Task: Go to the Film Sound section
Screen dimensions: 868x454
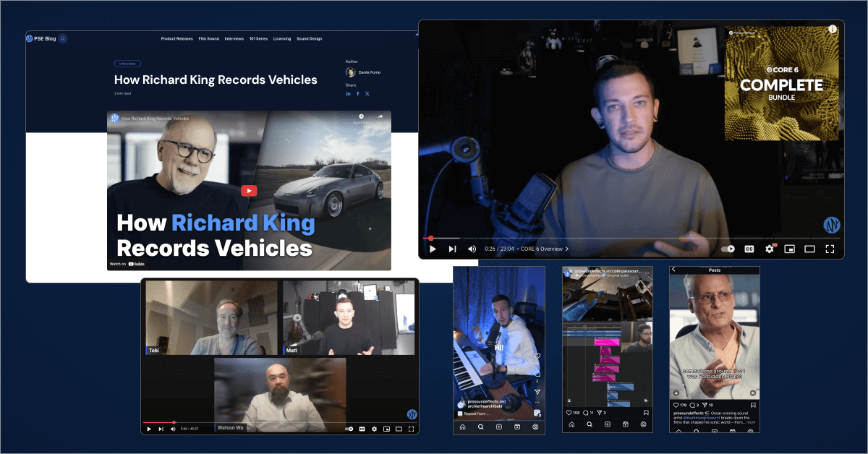Action: click(x=209, y=38)
